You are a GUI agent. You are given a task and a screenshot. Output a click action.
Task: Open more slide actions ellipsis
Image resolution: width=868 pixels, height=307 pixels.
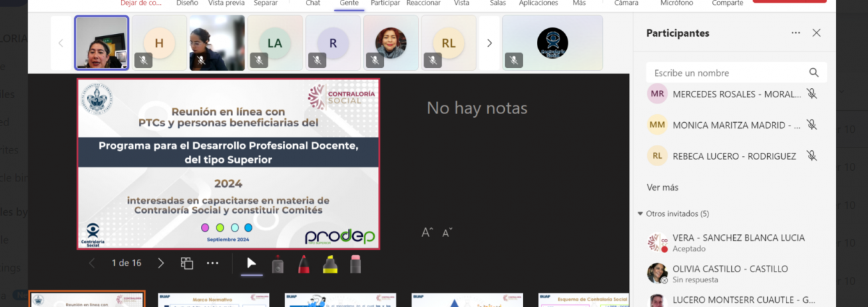212,263
